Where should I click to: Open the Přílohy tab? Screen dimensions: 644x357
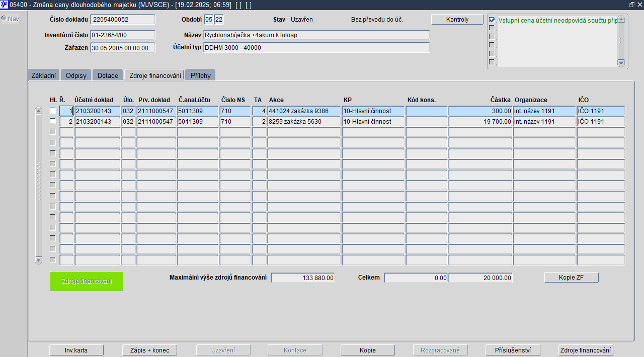tap(201, 75)
